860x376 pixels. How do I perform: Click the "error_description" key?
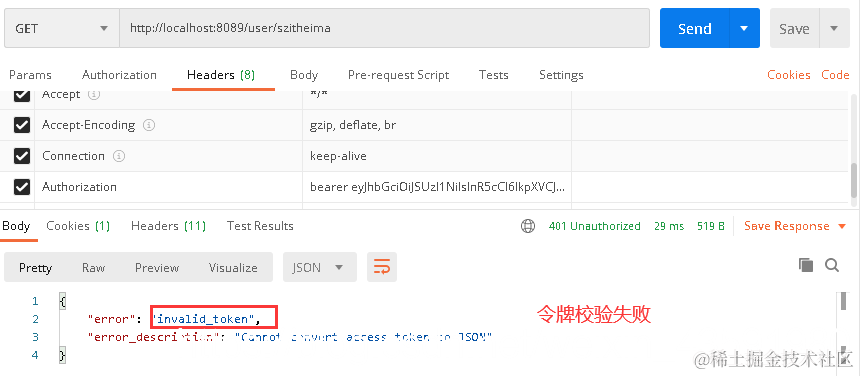tap(154, 337)
